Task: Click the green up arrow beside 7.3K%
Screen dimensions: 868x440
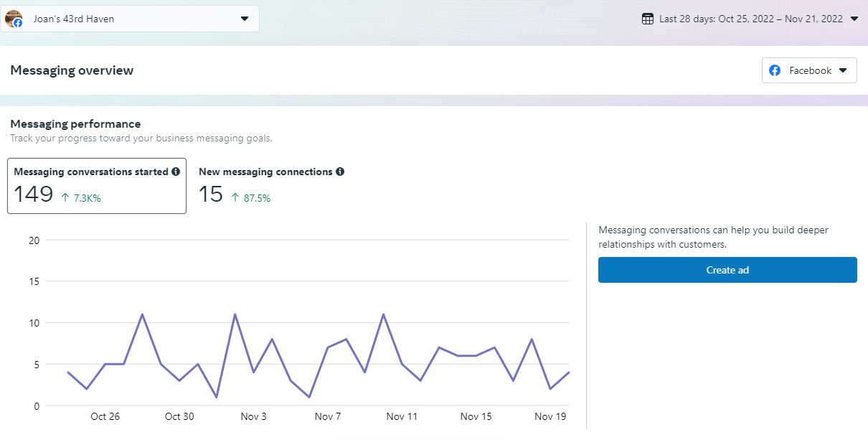Action: click(x=65, y=197)
